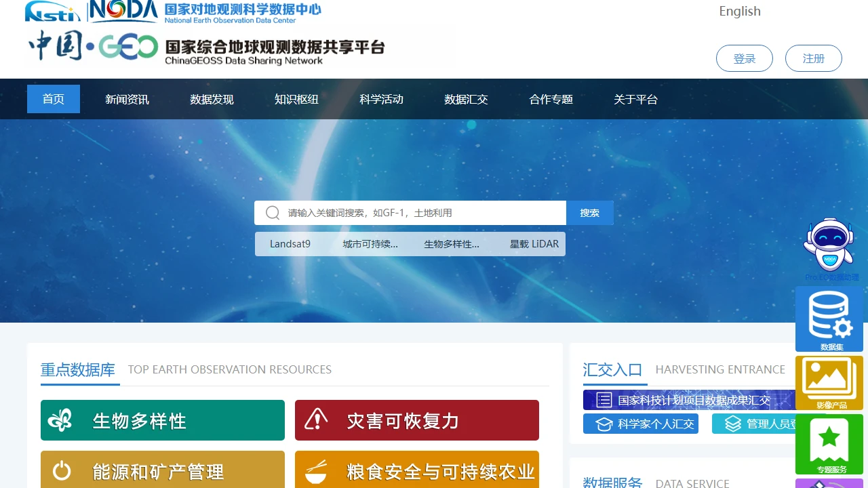Open 科学家个人汇交 scientist submission entry
Viewport: 868px width, 488px height.
click(x=640, y=424)
